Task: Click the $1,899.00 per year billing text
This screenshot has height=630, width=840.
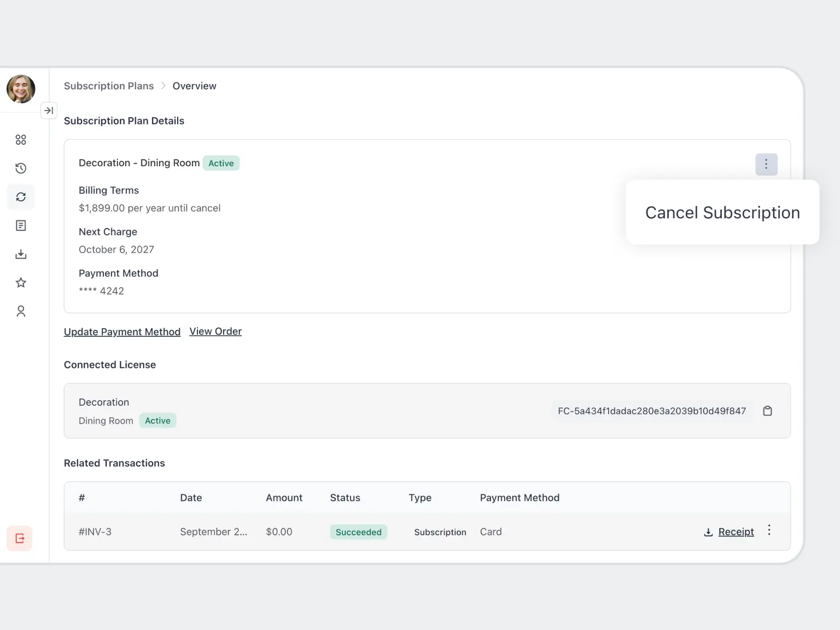Action: pyautogui.click(x=149, y=208)
